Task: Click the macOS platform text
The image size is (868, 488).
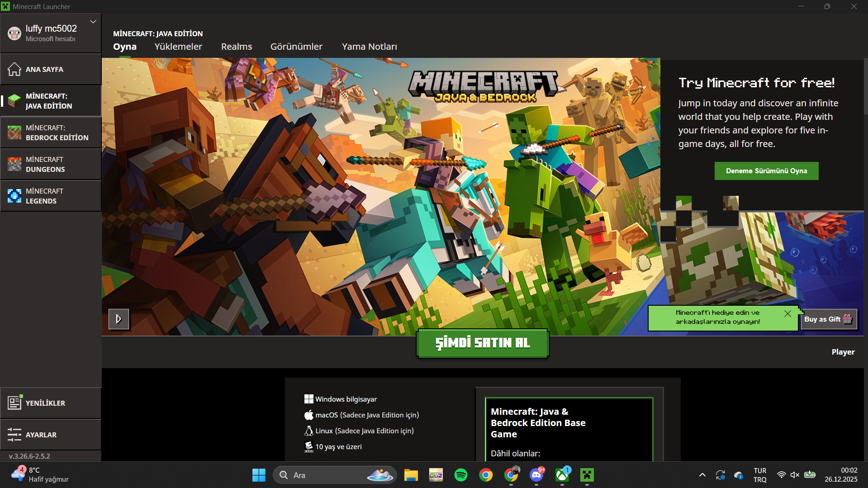Action: 367,415
